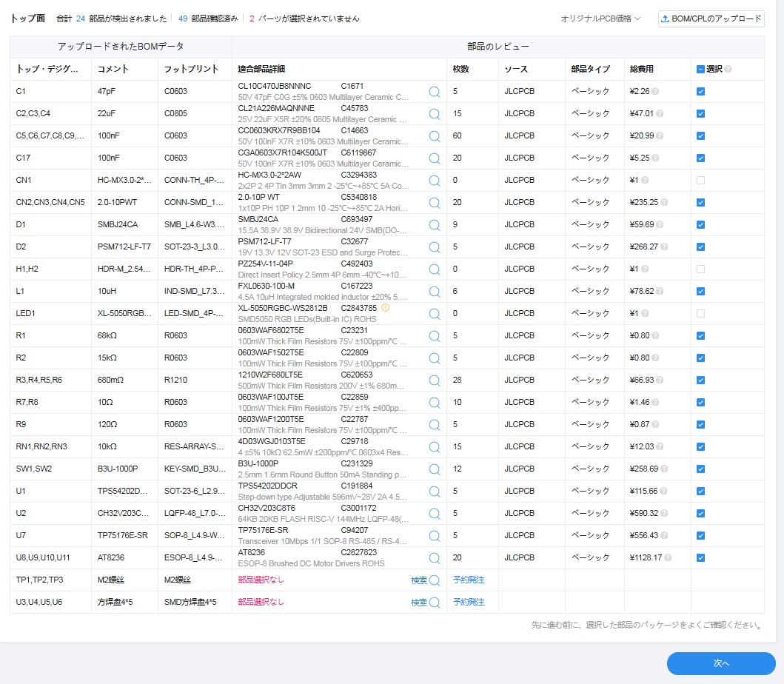Screen dimensions: 784x684
Task: Click designator cell CN2,CN3,CN4,CN5
Action: (50, 203)
